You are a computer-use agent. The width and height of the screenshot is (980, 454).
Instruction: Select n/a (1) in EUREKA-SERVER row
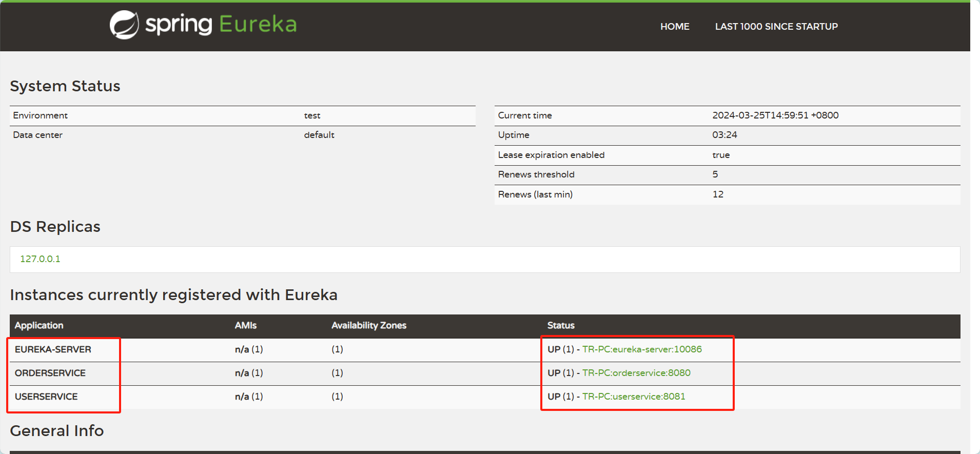249,349
